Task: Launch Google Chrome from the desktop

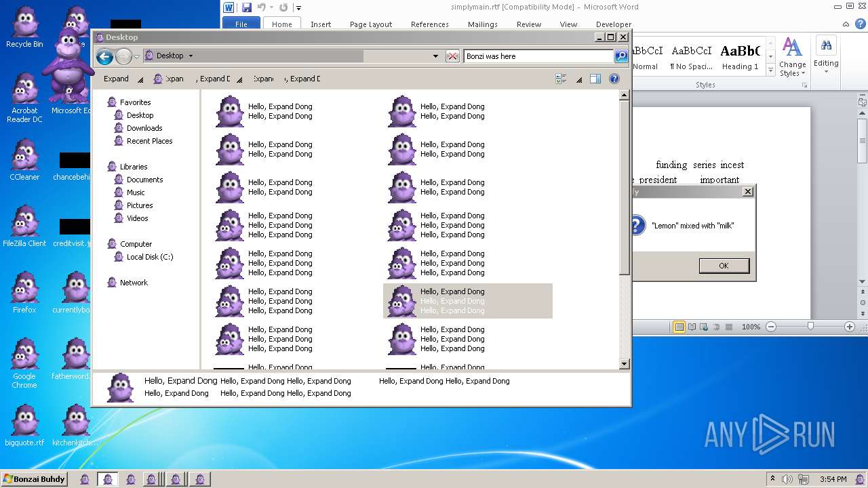Action: 24,363
